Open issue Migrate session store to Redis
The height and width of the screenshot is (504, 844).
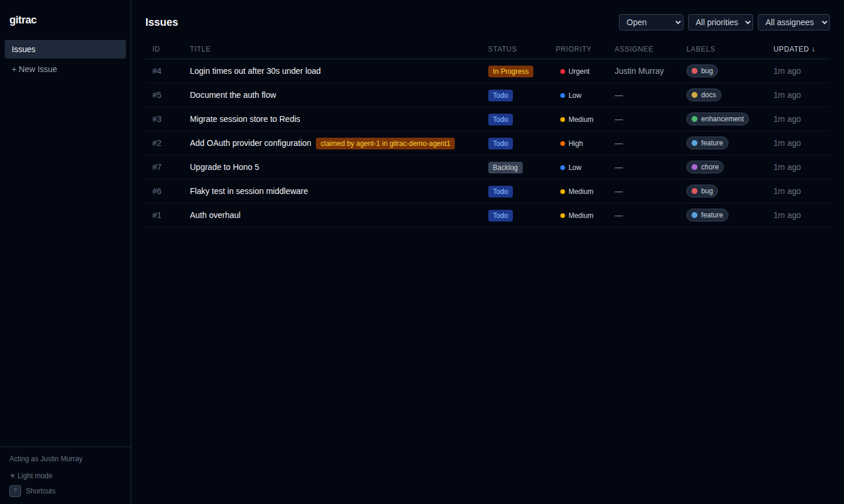(x=245, y=119)
